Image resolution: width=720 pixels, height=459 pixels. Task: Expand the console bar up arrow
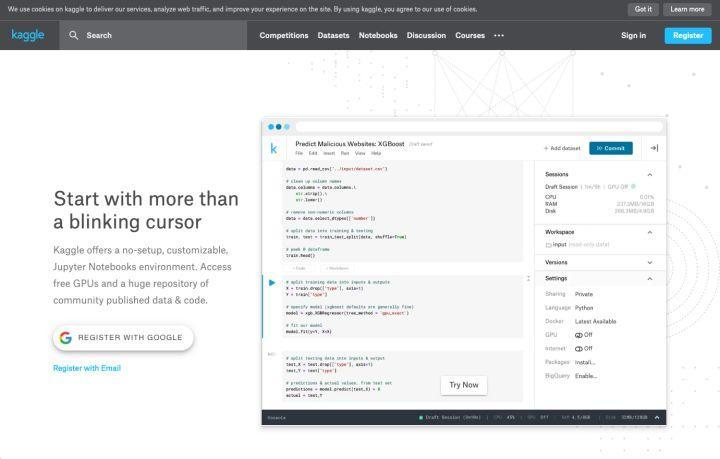point(657,417)
